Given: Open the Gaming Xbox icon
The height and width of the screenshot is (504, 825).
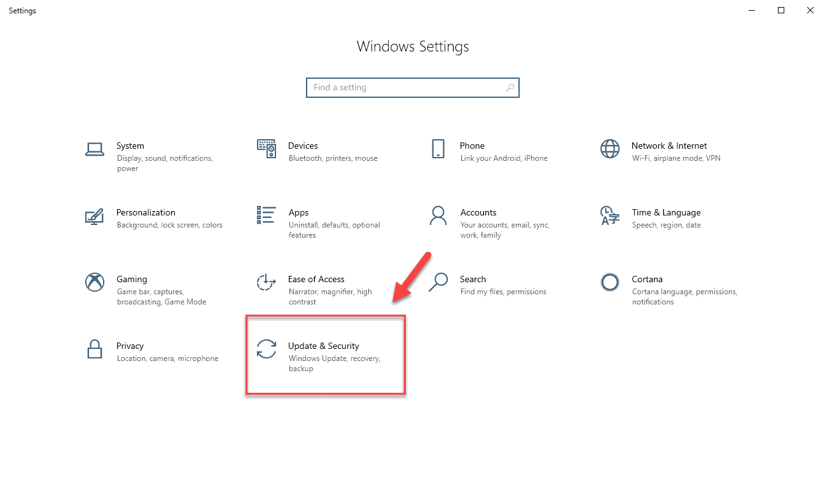Looking at the screenshot, I should [95, 282].
